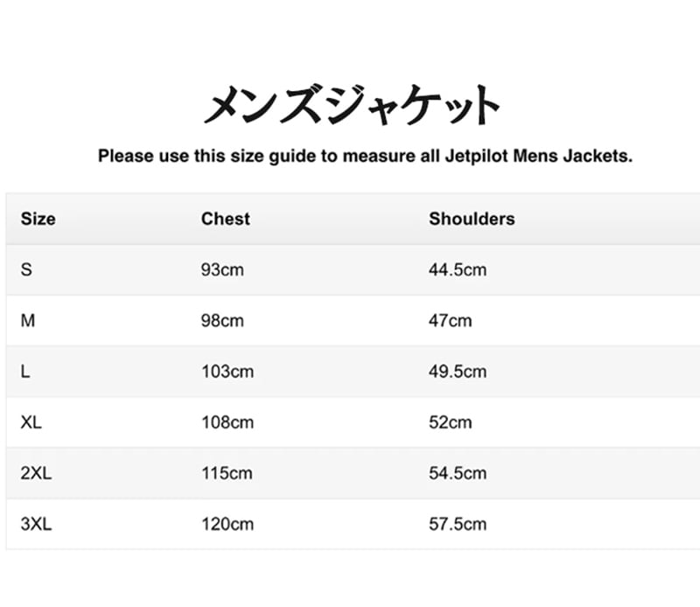
Task: Click the 108cm chest value
Action: 227,422
